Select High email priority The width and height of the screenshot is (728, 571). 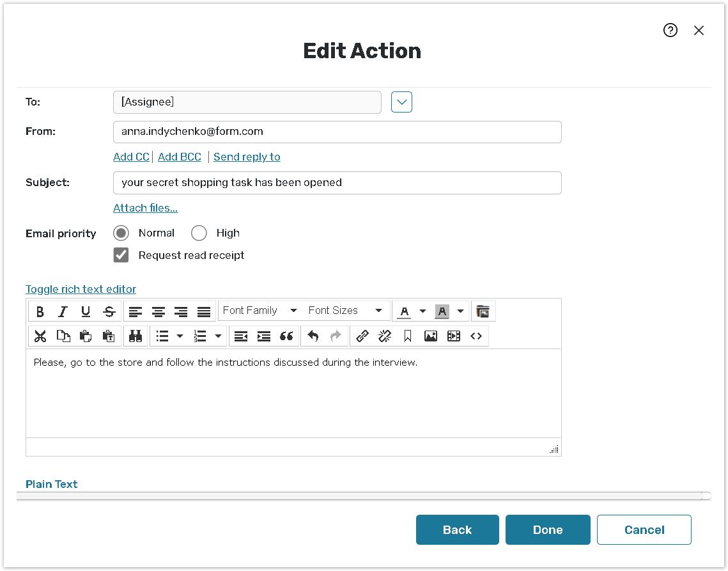[x=199, y=233]
